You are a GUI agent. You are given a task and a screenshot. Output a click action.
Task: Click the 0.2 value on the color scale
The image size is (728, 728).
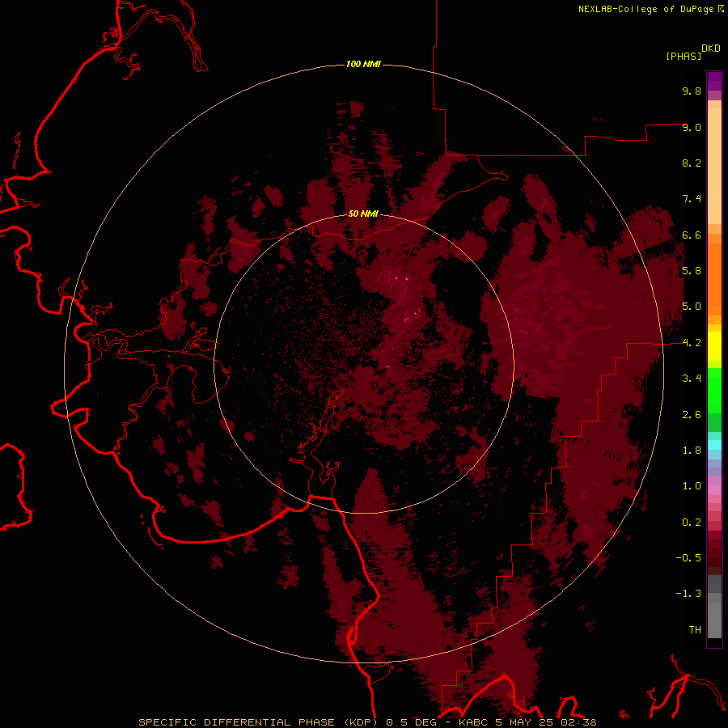pos(692,523)
